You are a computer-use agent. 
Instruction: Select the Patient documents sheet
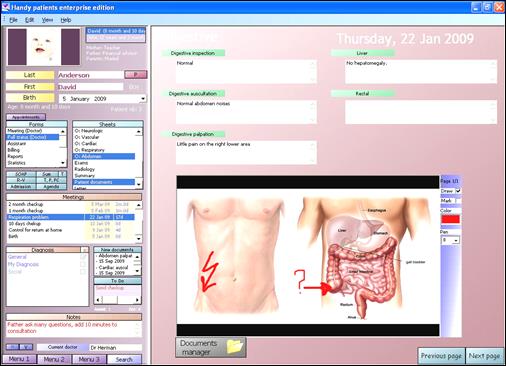coord(104,182)
